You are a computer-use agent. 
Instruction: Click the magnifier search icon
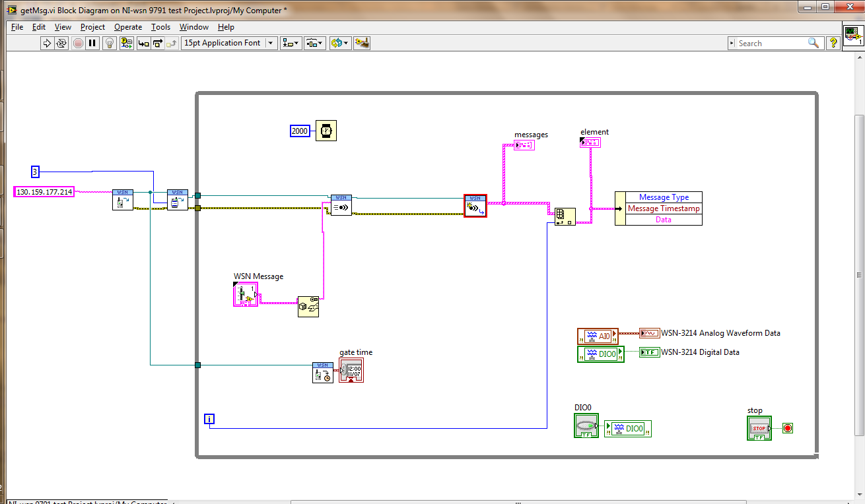point(813,43)
